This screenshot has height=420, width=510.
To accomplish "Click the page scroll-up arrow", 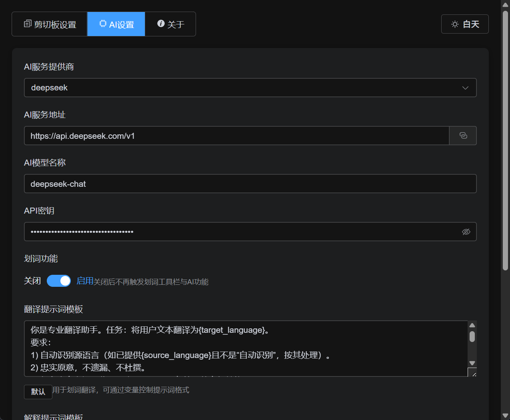I will (x=505, y=4).
